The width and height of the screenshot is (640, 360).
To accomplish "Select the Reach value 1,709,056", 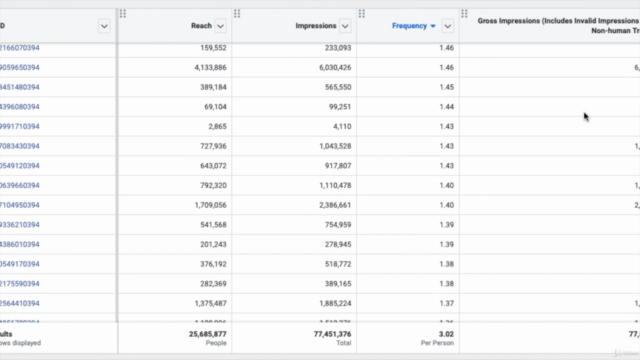I will [x=210, y=205].
